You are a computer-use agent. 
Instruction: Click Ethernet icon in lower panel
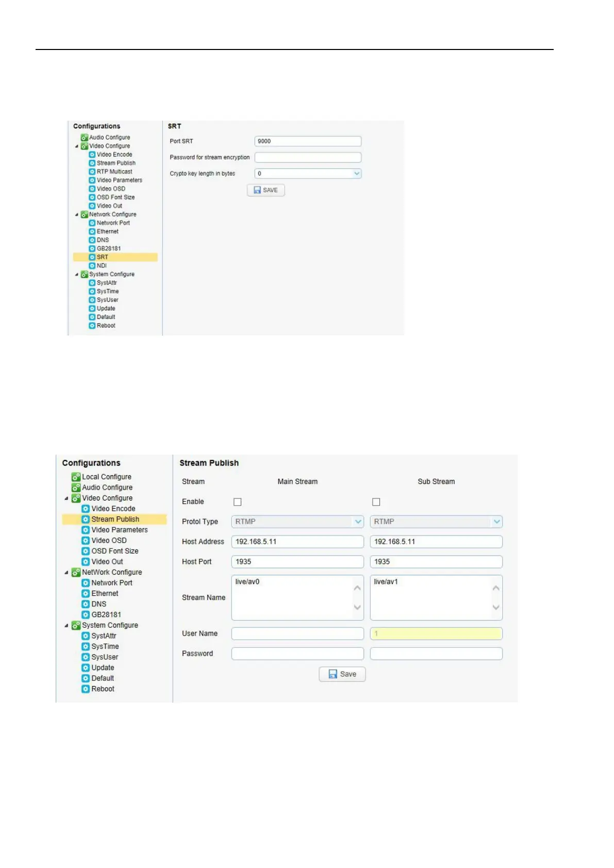86,593
